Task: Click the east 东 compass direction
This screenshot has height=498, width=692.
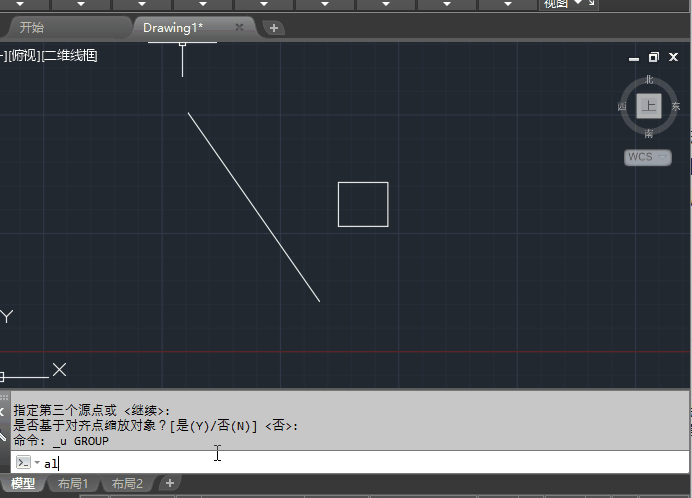Action: 675,106
